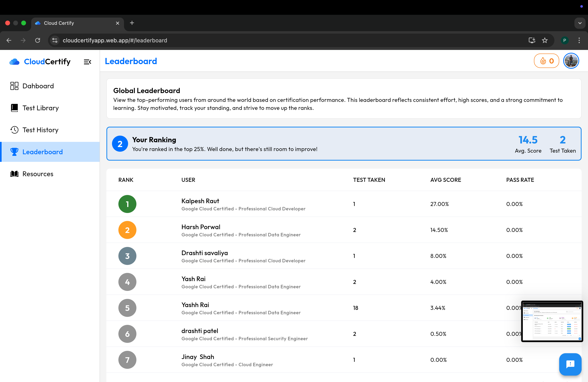Reload the leaderboard page
This screenshot has height=382, width=588.
tap(38, 40)
